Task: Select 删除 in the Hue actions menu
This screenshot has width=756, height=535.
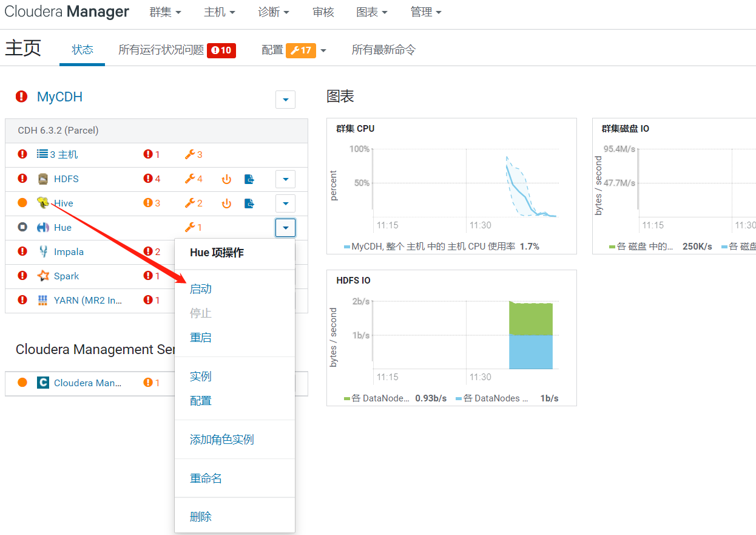Action: pyautogui.click(x=201, y=517)
